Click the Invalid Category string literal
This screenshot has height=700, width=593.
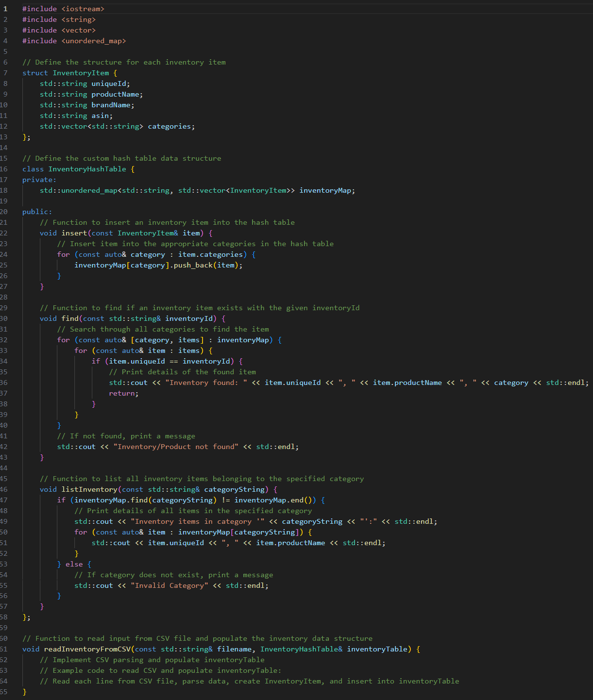point(170,585)
